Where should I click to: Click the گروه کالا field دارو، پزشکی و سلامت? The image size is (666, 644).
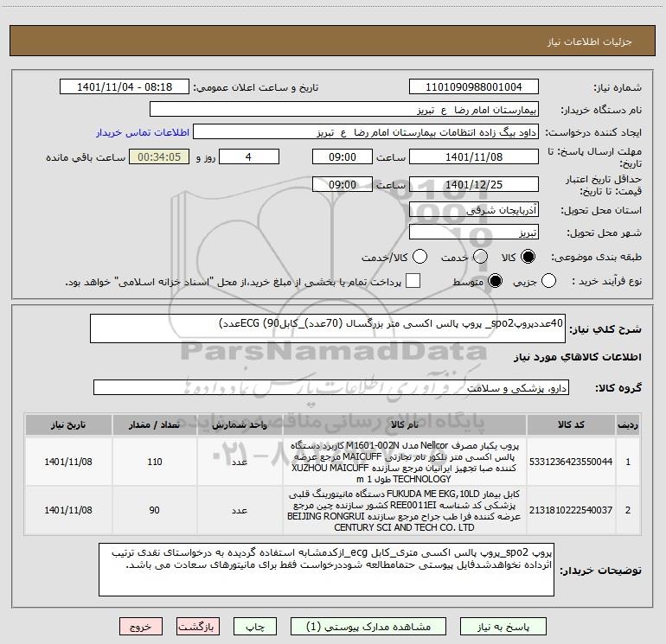pos(331,387)
